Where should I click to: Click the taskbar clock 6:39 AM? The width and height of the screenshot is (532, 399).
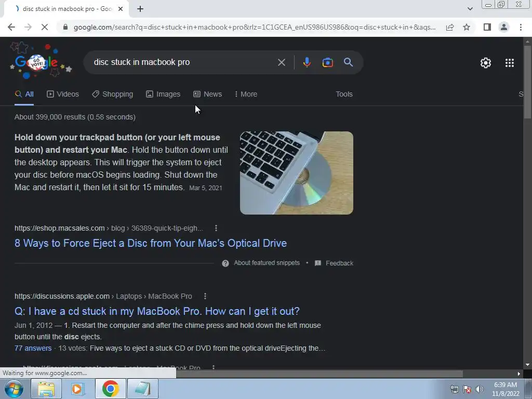506,385
